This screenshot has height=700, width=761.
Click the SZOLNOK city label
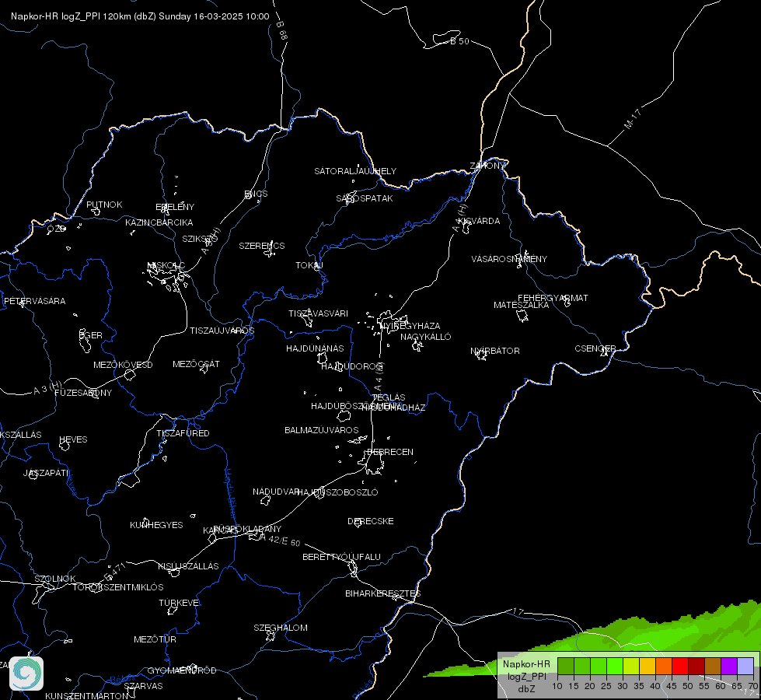(x=55, y=579)
